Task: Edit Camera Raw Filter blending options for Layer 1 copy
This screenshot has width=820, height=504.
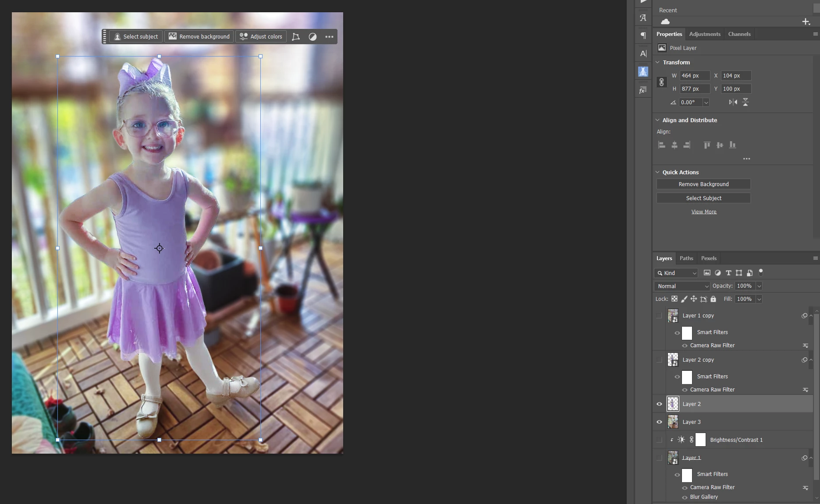Action: [805, 345]
